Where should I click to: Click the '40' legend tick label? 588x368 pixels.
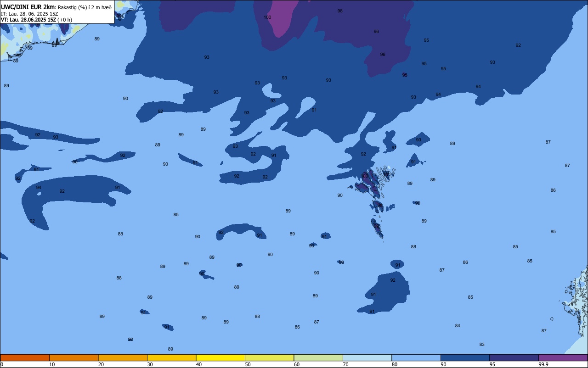click(x=199, y=364)
